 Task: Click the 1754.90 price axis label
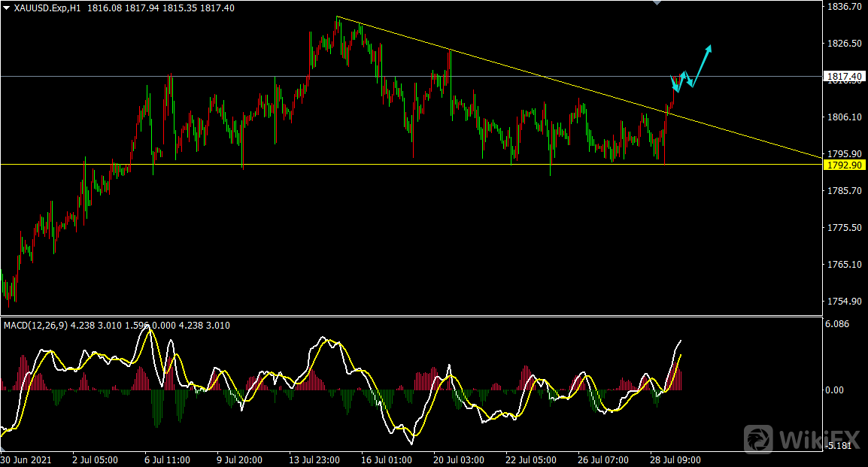[x=843, y=302]
